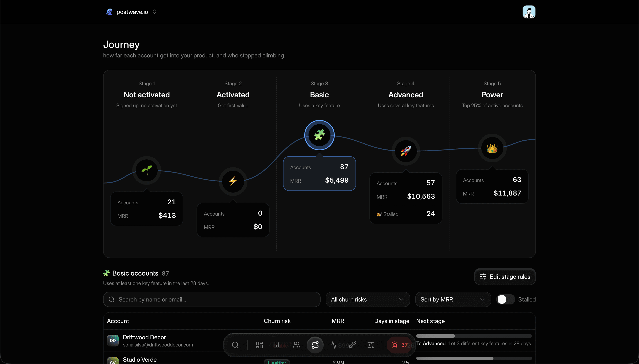Image resolution: width=639 pixels, height=364 pixels.
Task: Click the Days in stage column header
Action: tap(392, 321)
